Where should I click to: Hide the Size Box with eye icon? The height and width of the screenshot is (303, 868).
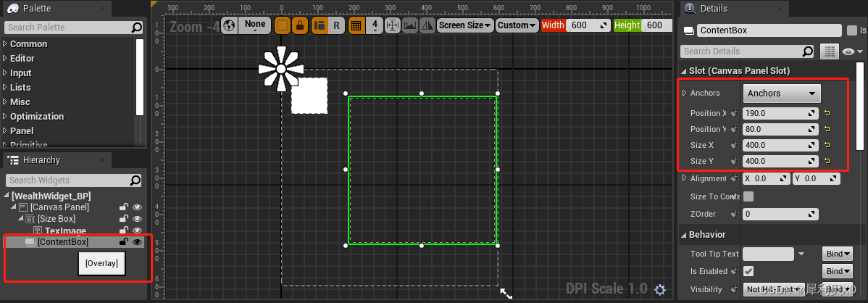pyautogui.click(x=137, y=219)
